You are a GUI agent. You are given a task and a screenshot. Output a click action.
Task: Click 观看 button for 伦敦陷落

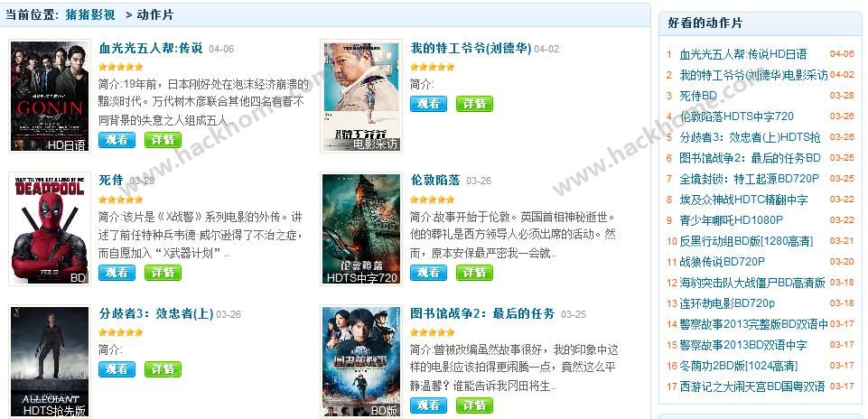click(428, 273)
